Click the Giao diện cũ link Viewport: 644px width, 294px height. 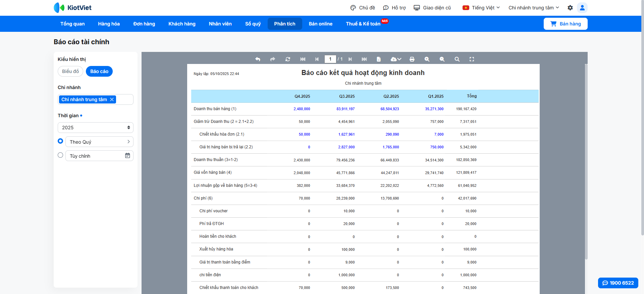(432, 8)
